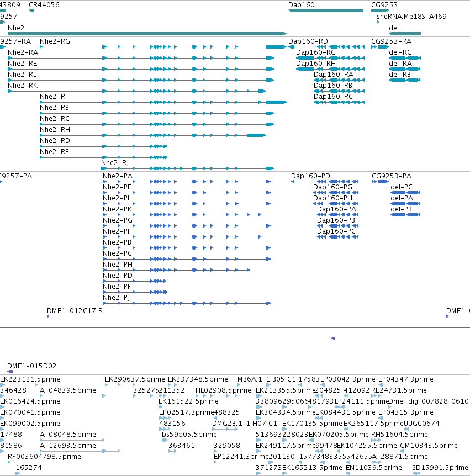This screenshot has height=476, width=470.
Task: Click protein label del-PC
Action: pos(402,187)
